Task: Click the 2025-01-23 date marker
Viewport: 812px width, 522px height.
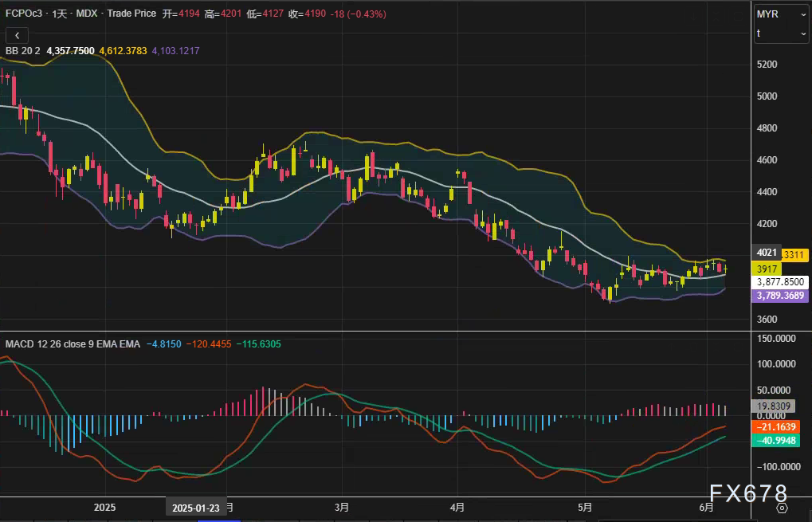Action: pyautogui.click(x=196, y=508)
